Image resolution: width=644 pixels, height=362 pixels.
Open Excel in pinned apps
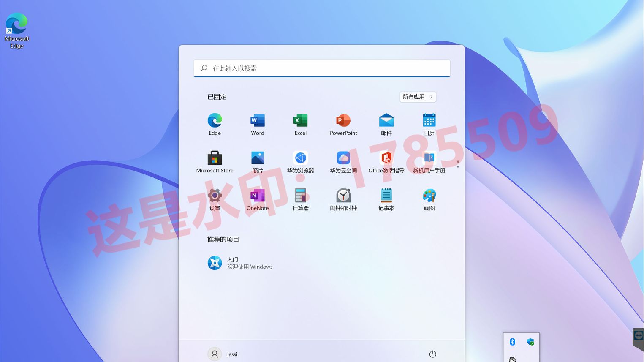coord(301,125)
